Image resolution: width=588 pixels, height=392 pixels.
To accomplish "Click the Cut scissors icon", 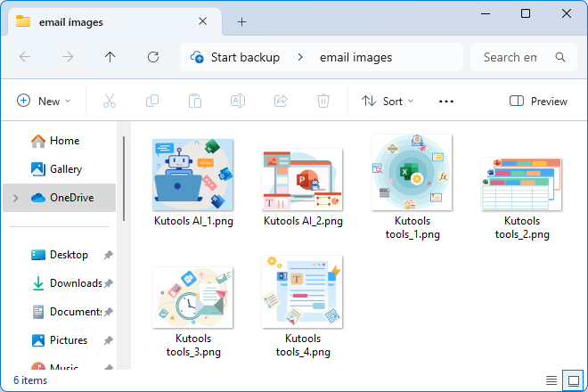I will pos(110,102).
